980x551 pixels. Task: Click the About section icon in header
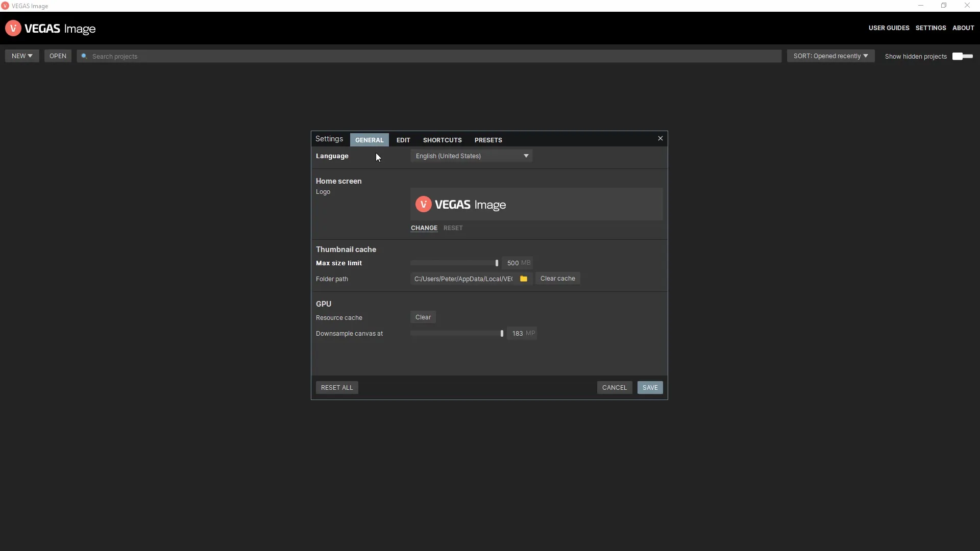point(963,28)
